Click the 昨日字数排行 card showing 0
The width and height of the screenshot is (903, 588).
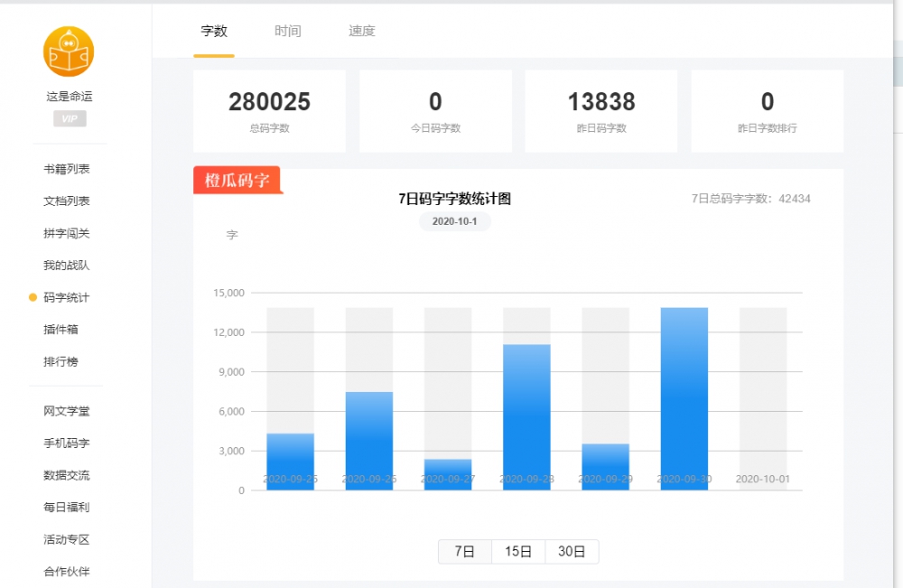pyautogui.click(x=767, y=111)
